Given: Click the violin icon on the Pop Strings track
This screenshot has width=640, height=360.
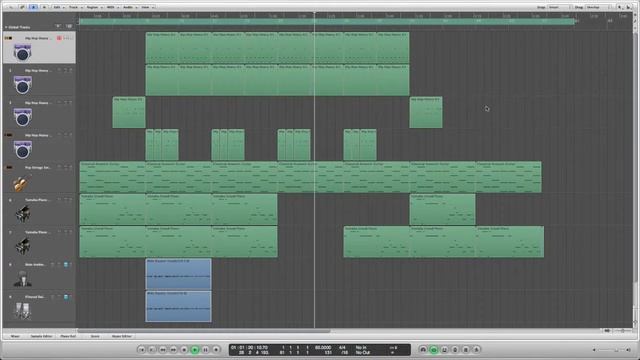Looking at the screenshot, I should [20, 183].
